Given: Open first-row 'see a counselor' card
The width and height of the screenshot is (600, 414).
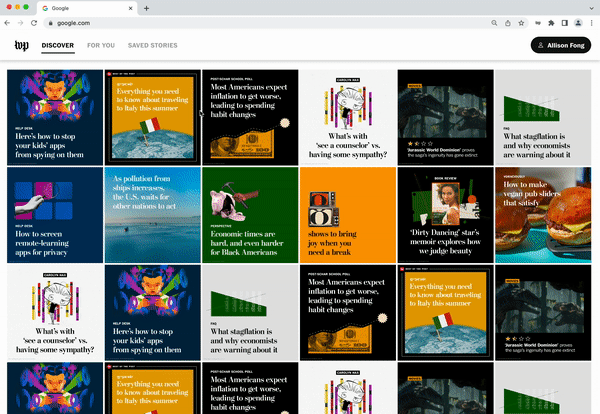Looking at the screenshot, I should click(348, 117).
